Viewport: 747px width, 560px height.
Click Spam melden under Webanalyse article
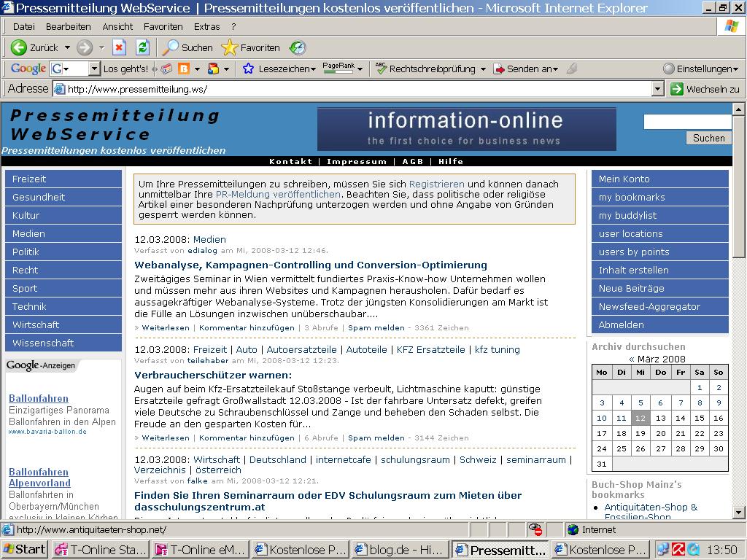tap(376, 327)
